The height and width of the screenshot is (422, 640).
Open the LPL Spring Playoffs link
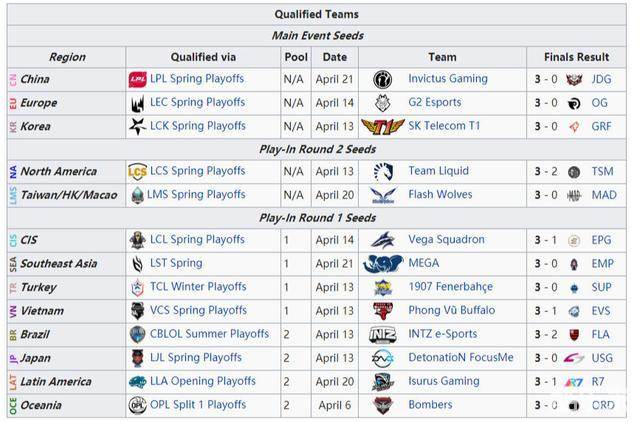(198, 79)
